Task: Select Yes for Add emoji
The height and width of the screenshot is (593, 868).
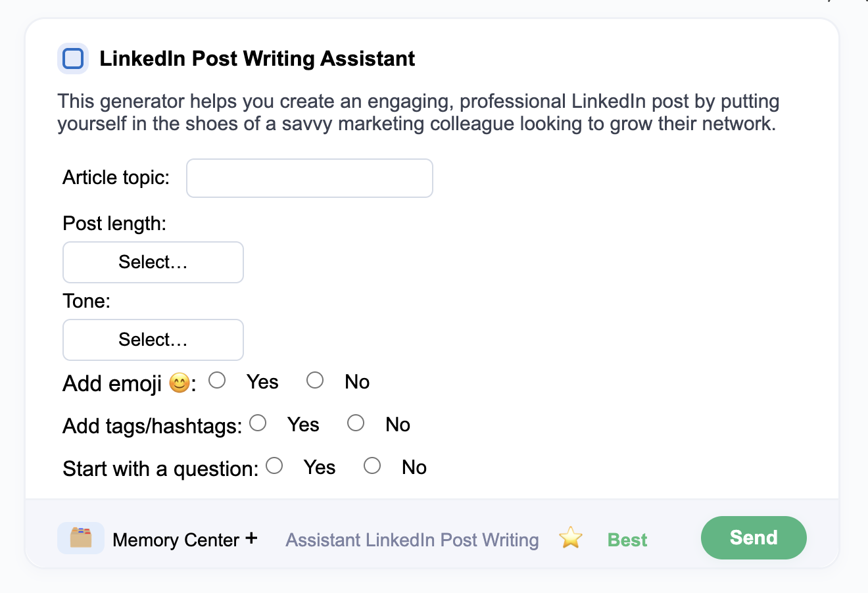Action: [218, 381]
